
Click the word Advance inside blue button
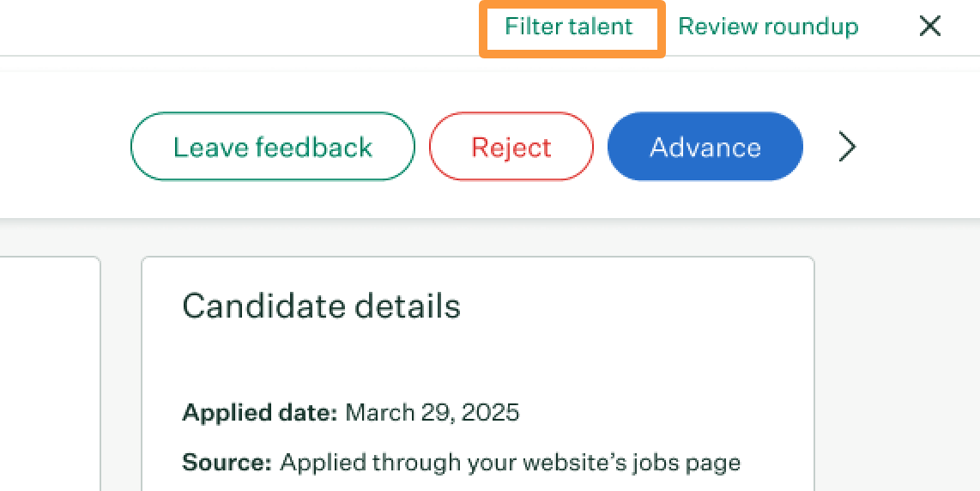[x=705, y=147]
